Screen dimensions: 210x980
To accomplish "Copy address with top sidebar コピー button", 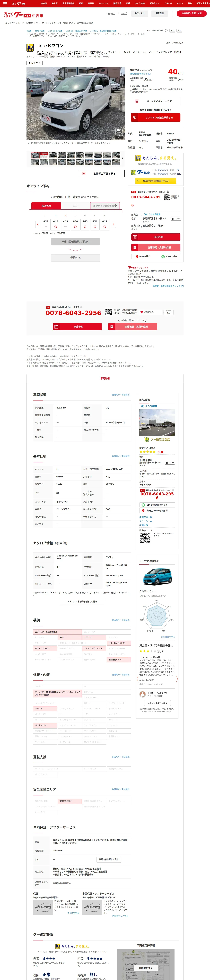I will 176,219.
